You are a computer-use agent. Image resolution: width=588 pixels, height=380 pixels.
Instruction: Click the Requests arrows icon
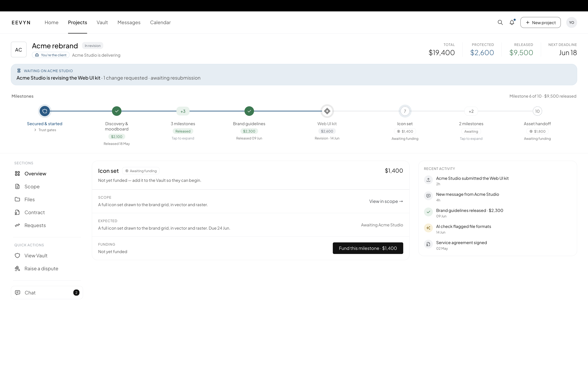click(17, 225)
